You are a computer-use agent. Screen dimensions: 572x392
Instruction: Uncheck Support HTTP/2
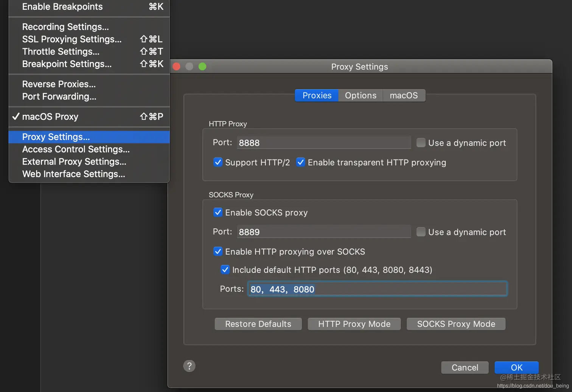pyautogui.click(x=218, y=162)
